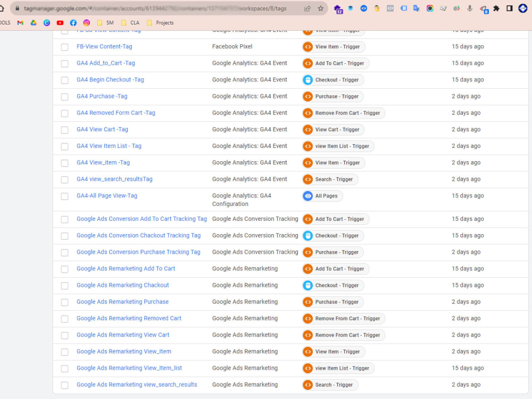The height and width of the screenshot is (399, 532).
Task: Tick checkbox for Google Ads Remarketing Purchase
Action: pyautogui.click(x=64, y=302)
